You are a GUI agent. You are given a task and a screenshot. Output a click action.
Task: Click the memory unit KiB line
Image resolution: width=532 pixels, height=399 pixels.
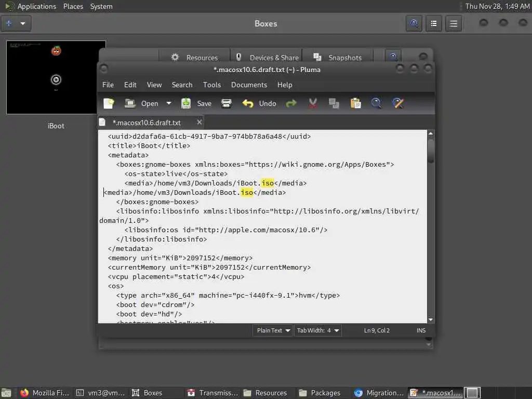(180, 258)
